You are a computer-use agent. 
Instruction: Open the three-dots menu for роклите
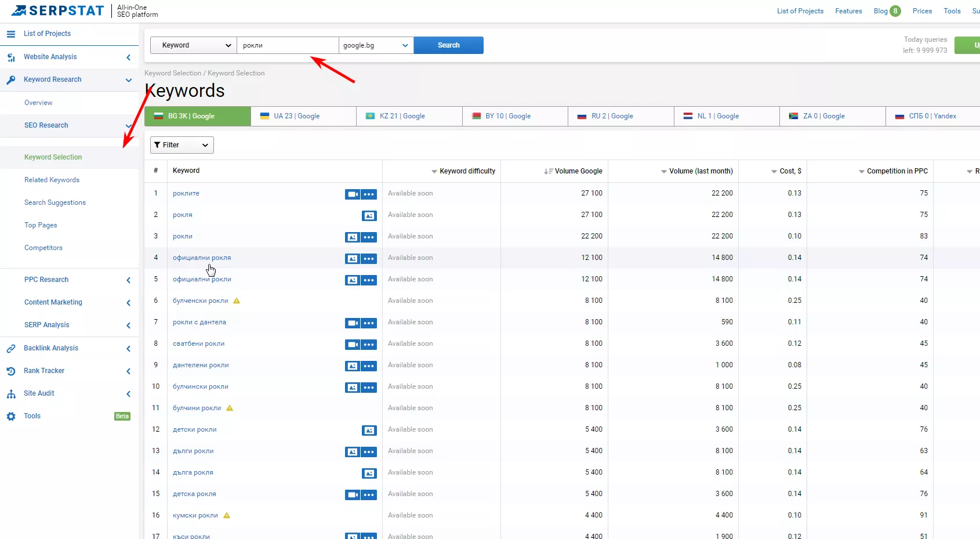369,194
